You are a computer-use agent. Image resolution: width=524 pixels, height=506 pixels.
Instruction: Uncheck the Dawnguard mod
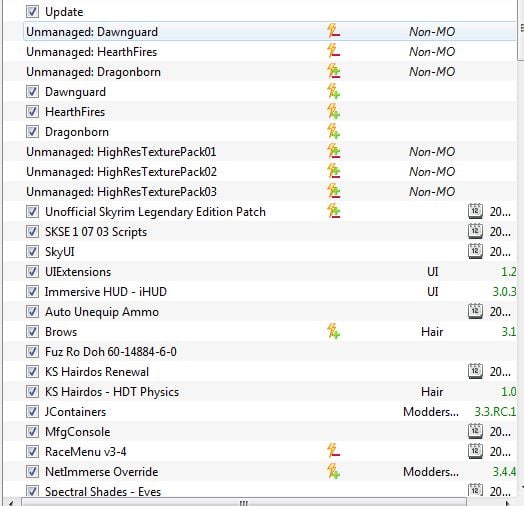[x=32, y=92]
